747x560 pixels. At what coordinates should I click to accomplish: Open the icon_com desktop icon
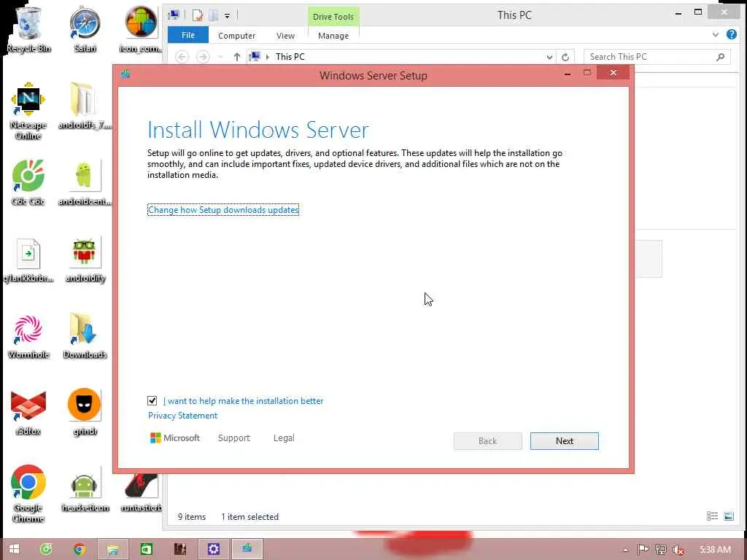(141, 29)
